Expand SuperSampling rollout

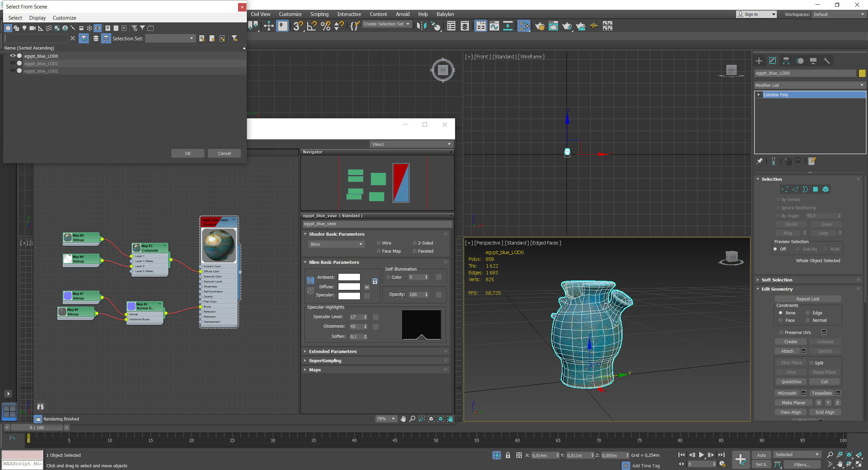point(376,360)
